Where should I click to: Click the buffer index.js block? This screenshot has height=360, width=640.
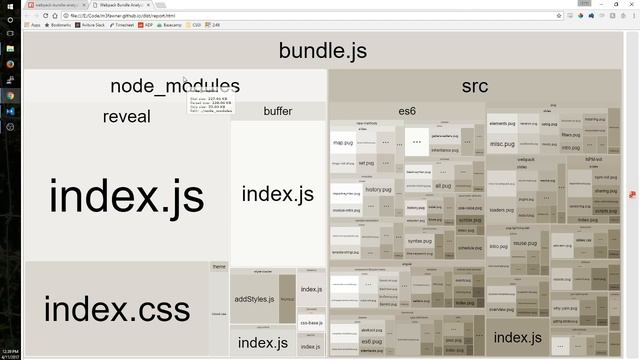(x=278, y=193)
